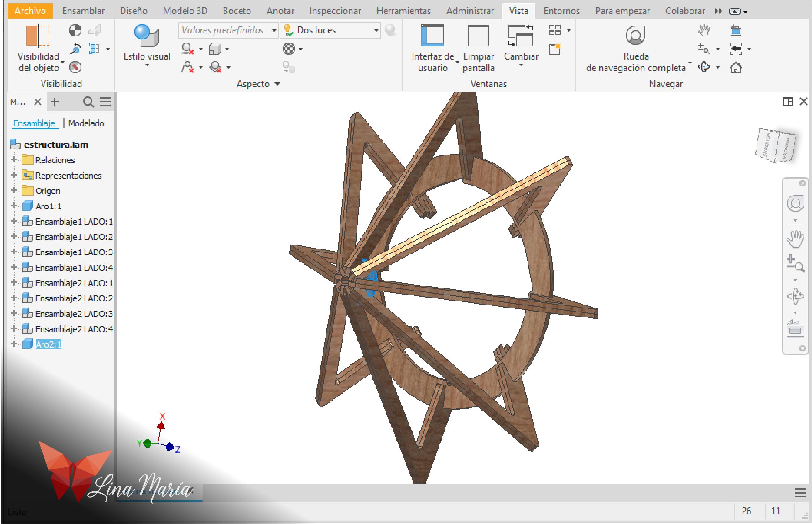Select the Ensamblaje browser view
The width and height of the screenshot is (812, 524).
(34, 123)
